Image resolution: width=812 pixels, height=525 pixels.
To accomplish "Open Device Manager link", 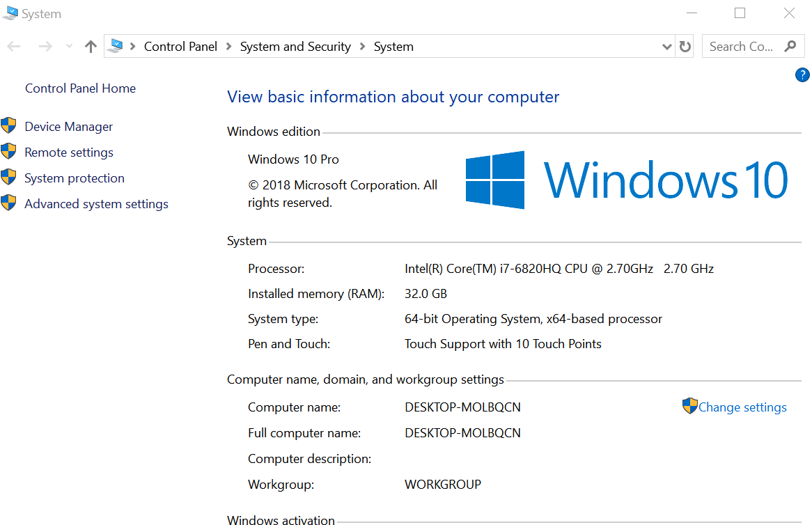I will pyautogui.click(x=68, y=127).
